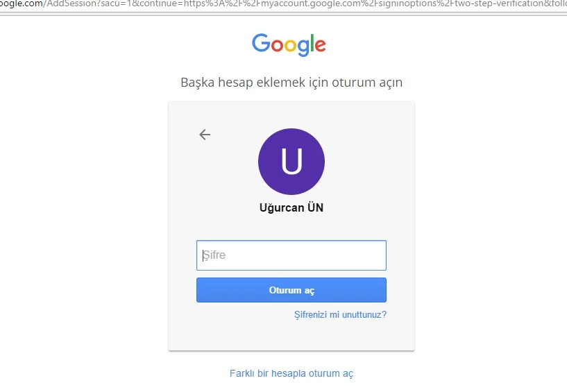Image resolution: width=567 pixels, height=392 pixels.
Task: Click the oogle.com domain in address bar
Action: pos(22,3)
